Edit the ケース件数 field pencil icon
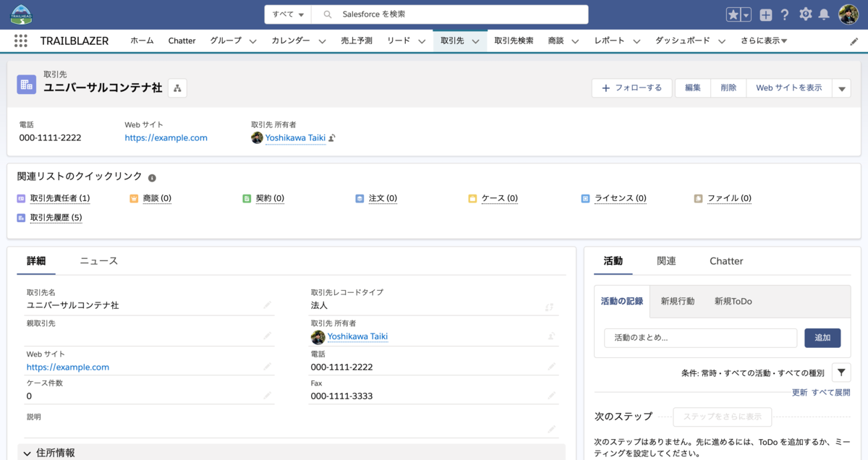This screenshot has height=460, width=868. pos(268,396)
